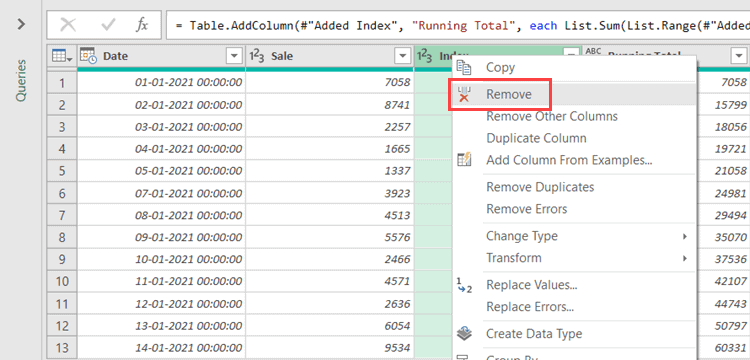The height and width of the screenshot is (360, 750).
Task: Click the fx function icon
Action: [x=142, y=25]
